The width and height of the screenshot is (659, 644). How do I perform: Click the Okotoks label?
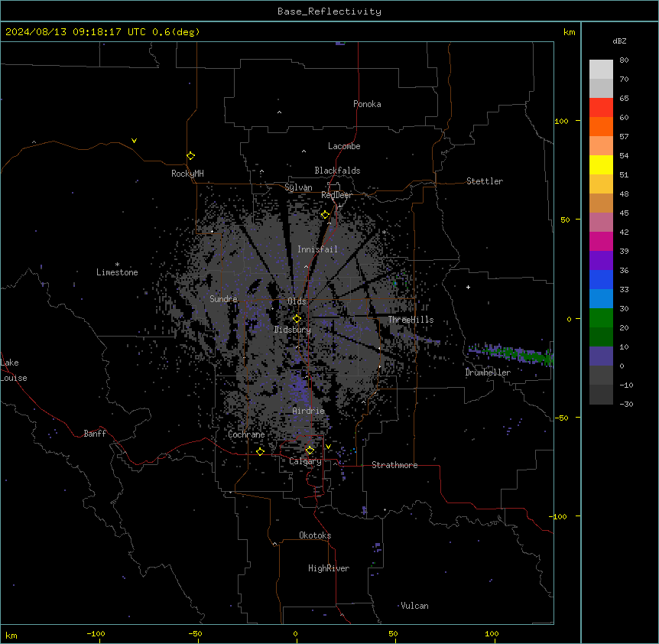(x=315, y=535)
